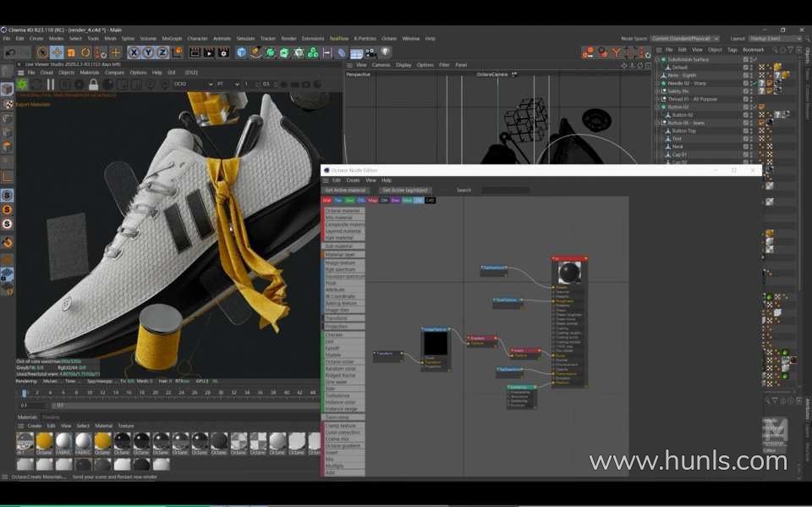Viewport: 812px width, 507px height.
Task: Toggle layer checkbox for Safety Pin object
Action: tap(745, 91)
